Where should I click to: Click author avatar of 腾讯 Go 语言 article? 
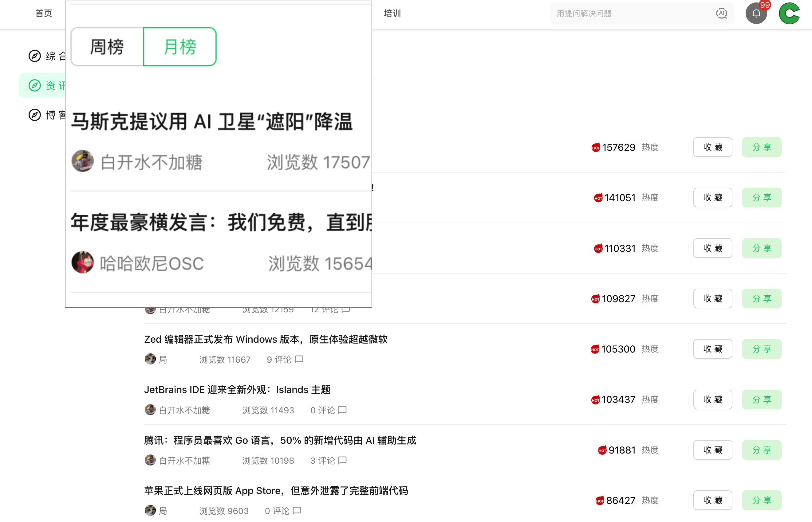point(150,460)
